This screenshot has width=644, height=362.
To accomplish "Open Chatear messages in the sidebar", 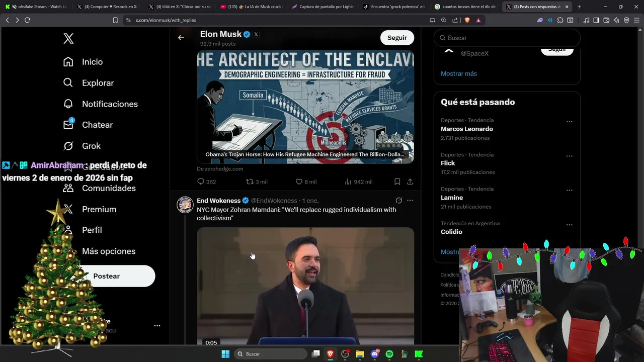I will click(88, 125).
